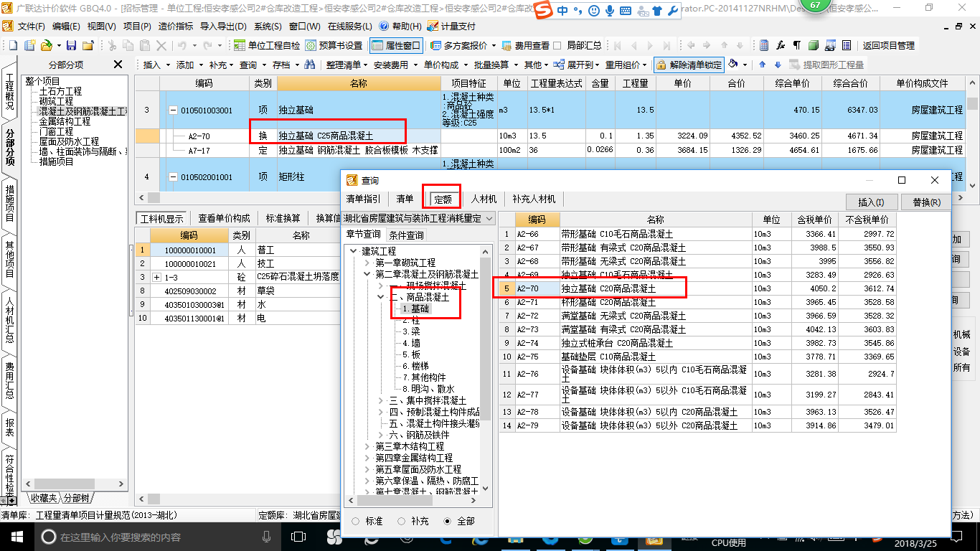
Task: Open the 文件(F) menu
Action: click(32, 27)
